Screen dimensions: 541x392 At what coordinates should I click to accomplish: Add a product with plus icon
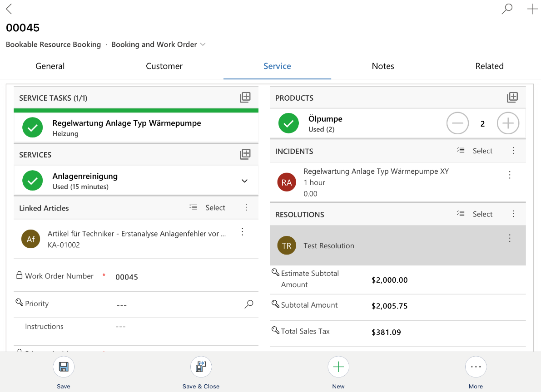[x=512, y=98]
